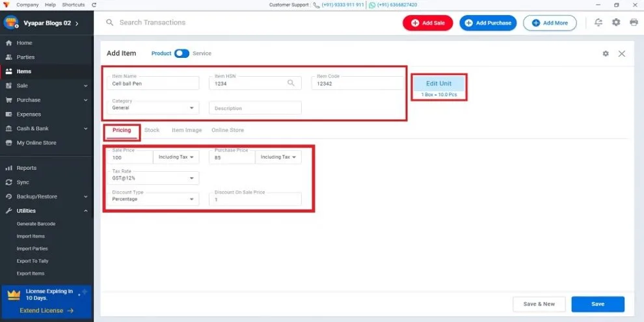Click the Add Sale button
644x322 pixels.
[x=427, y=23]
